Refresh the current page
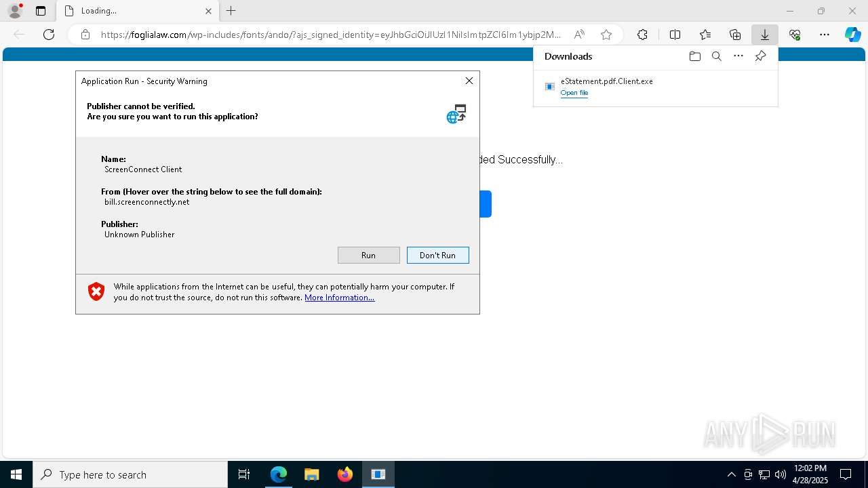This screenshot has height=488, width=868. click(x=49, y=35)
